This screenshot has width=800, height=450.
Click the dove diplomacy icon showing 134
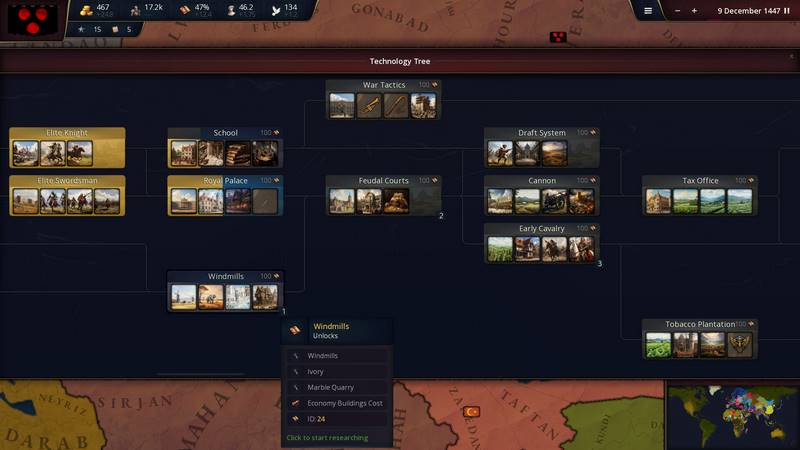(276, 10)
